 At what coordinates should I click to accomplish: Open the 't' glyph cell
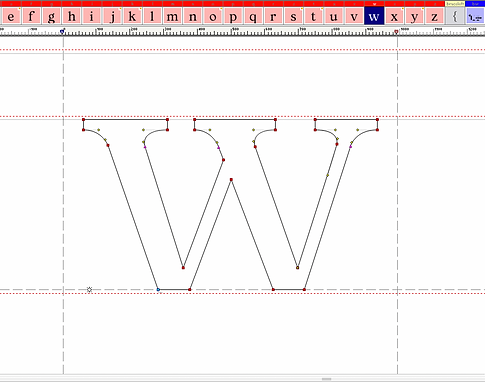tap(314, 16)
